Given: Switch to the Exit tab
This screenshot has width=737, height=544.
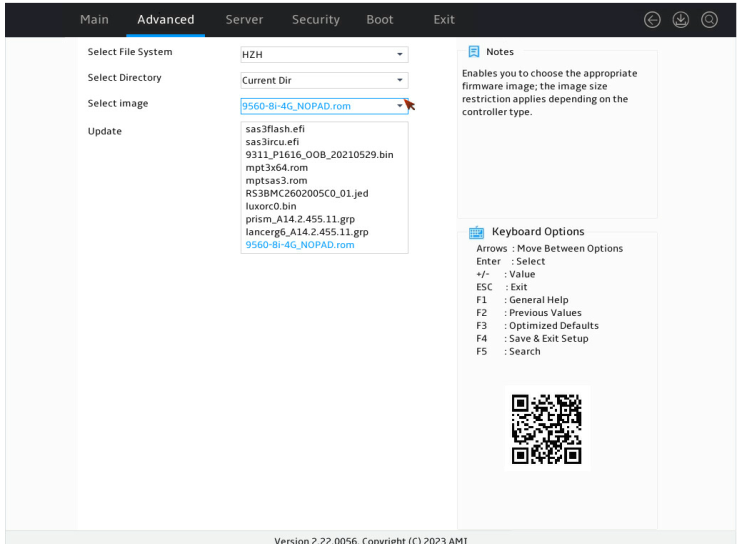Looking at the screenshot, I should 444,20.
